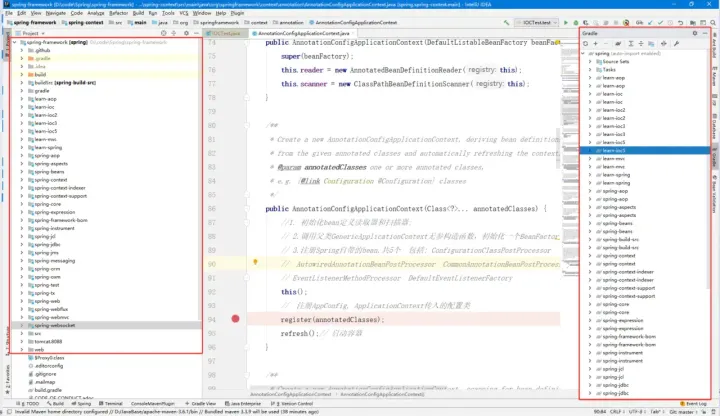Screen dimensions: 720x416
Task: Switch to the IOCTest.java editor tab
Action: (226, 34)
